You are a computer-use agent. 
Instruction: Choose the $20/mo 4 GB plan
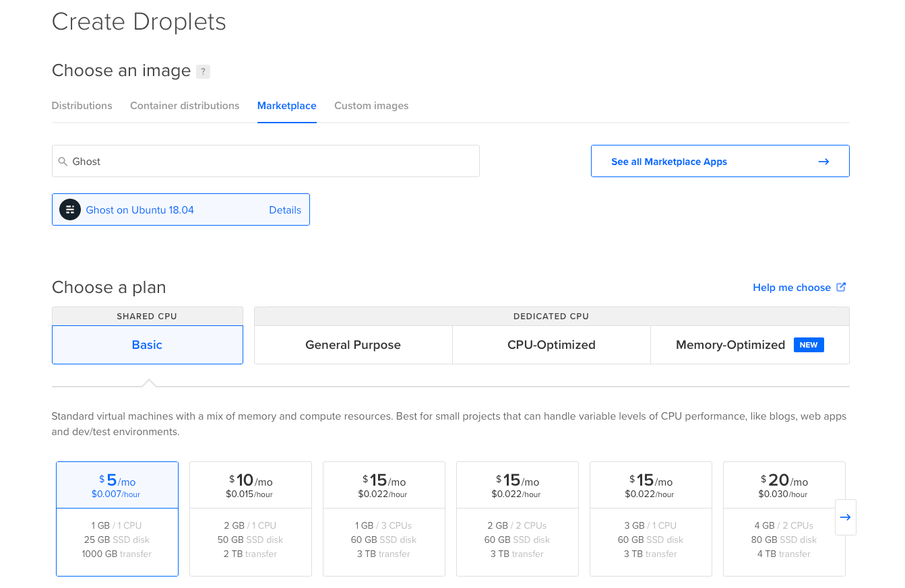click(x=784, y=519)
